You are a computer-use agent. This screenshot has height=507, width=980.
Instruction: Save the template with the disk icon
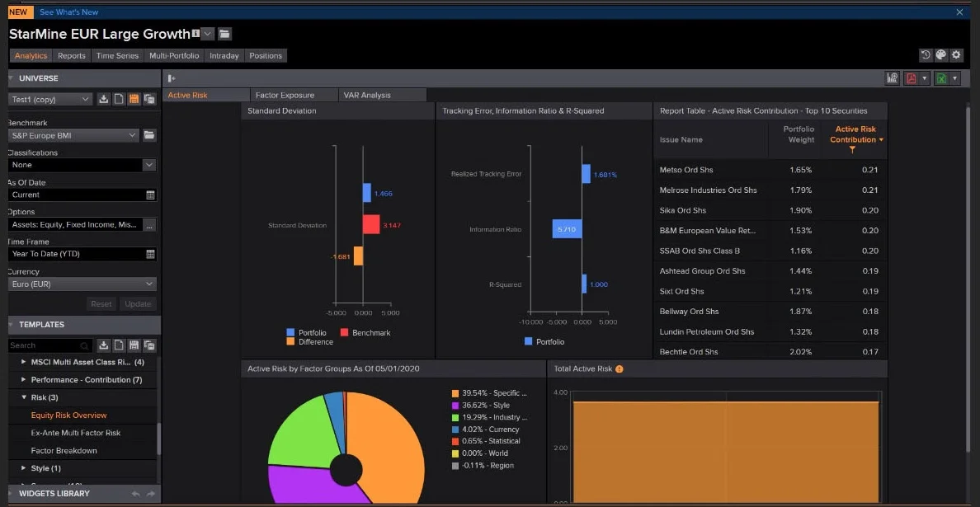point(134,345)
